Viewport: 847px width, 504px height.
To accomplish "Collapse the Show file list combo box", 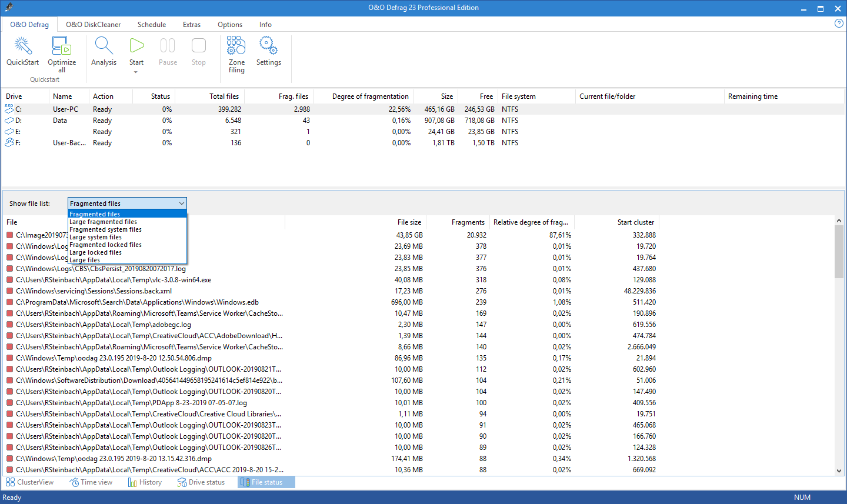I will pos(181,203).
